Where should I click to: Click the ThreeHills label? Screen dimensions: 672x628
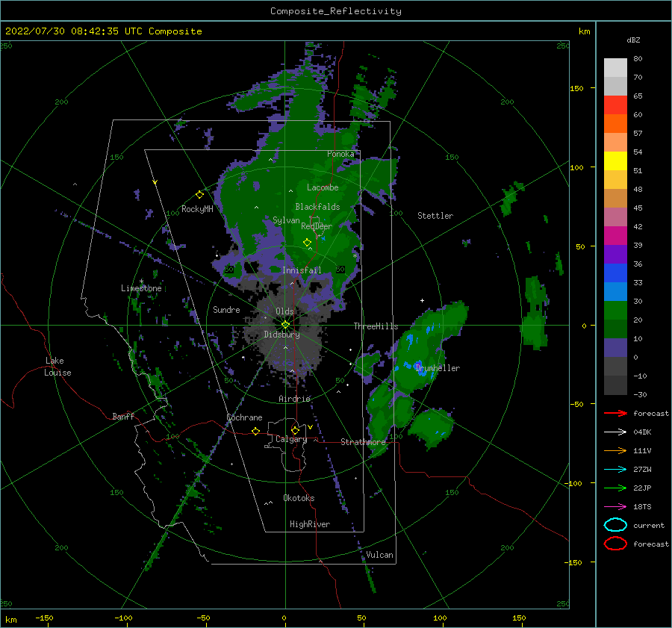coord(376,326)
